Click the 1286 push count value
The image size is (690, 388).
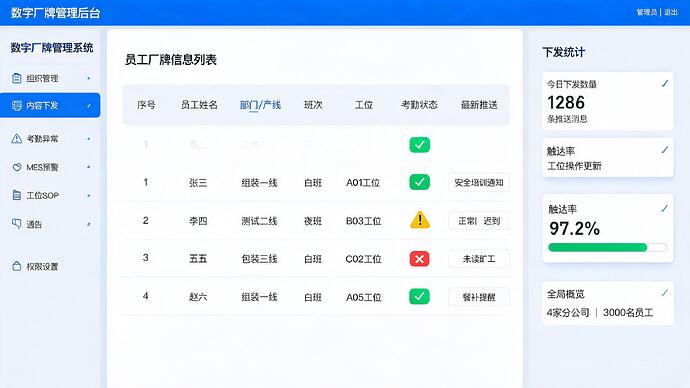pyautogui.click(x=566, y=102)
